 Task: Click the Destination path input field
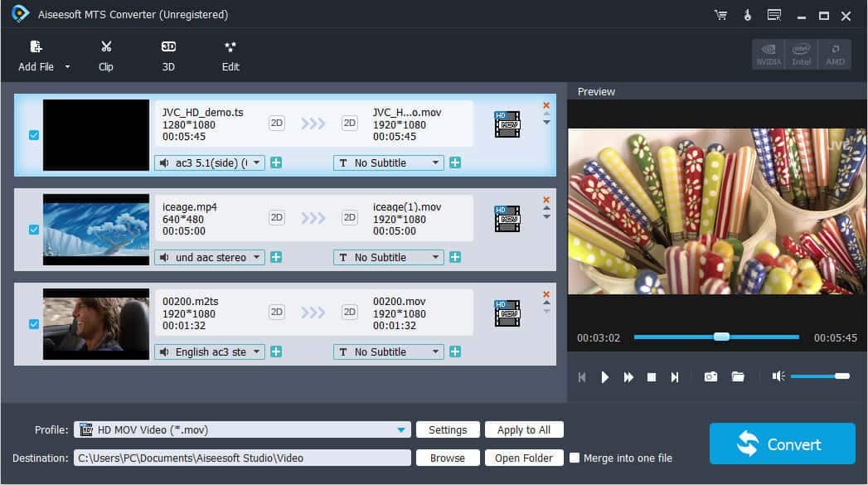(242, 458)
